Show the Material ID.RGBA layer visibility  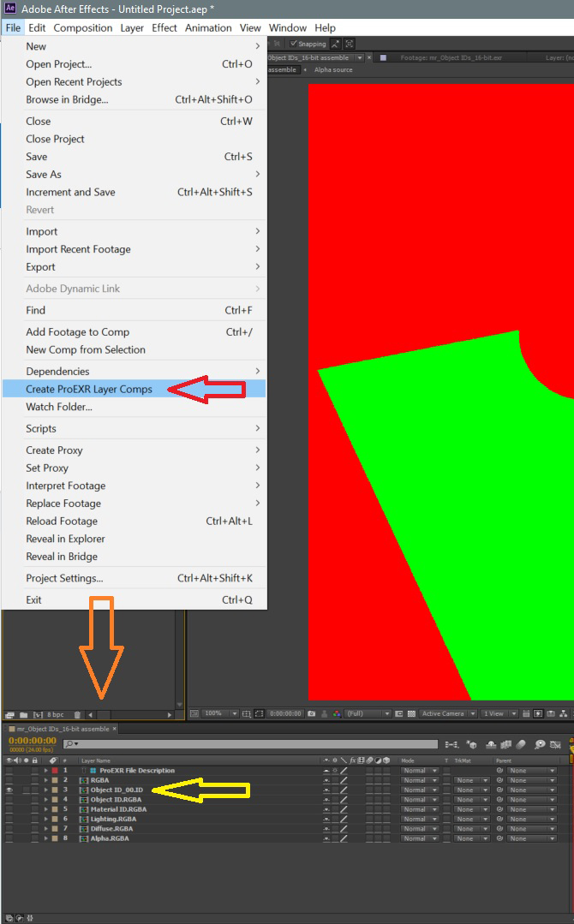pos(9,809)
